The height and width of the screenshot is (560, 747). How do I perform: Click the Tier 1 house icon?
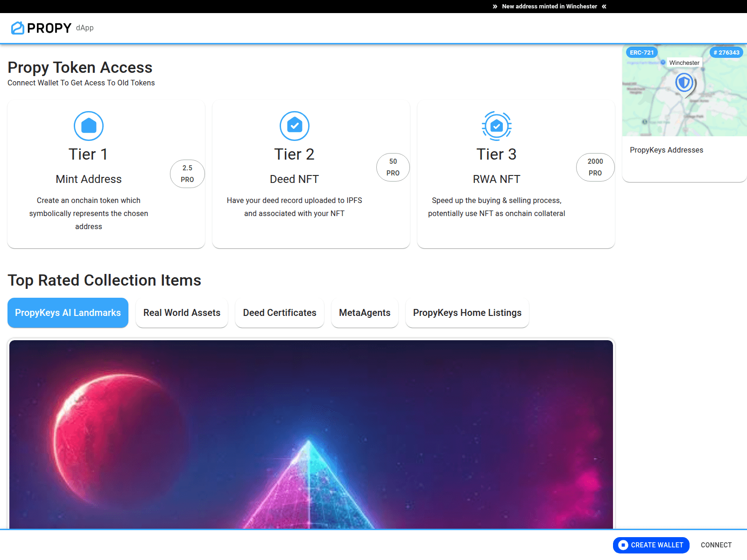[x=89, y=126]
